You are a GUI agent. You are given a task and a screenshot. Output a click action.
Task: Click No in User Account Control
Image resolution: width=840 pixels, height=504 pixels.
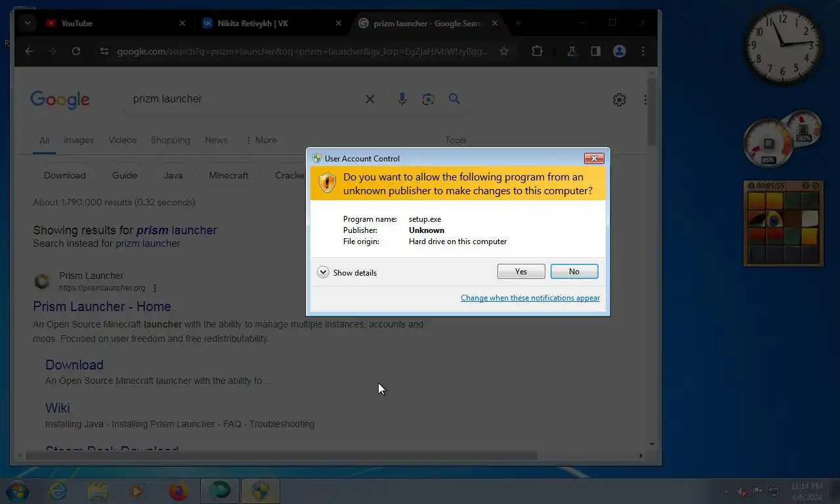(x=574, y=272)
